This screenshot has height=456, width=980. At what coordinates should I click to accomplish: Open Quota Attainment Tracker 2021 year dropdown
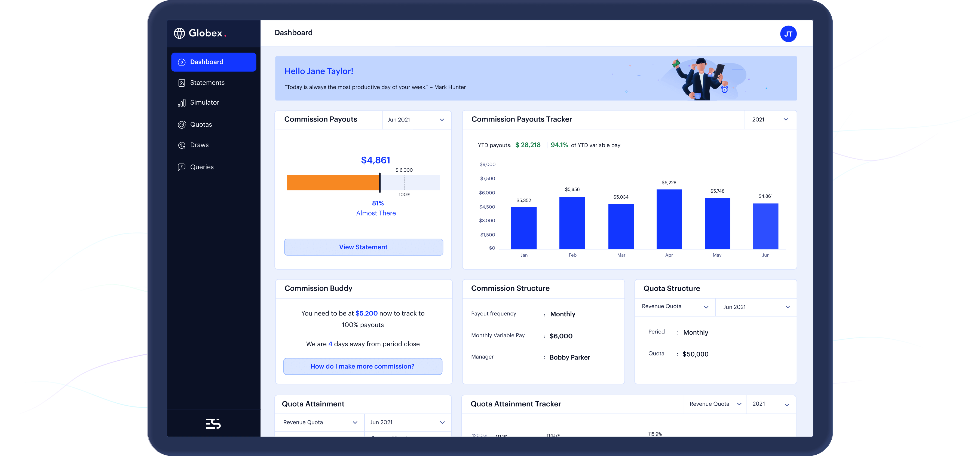click(x=771, y=404)
